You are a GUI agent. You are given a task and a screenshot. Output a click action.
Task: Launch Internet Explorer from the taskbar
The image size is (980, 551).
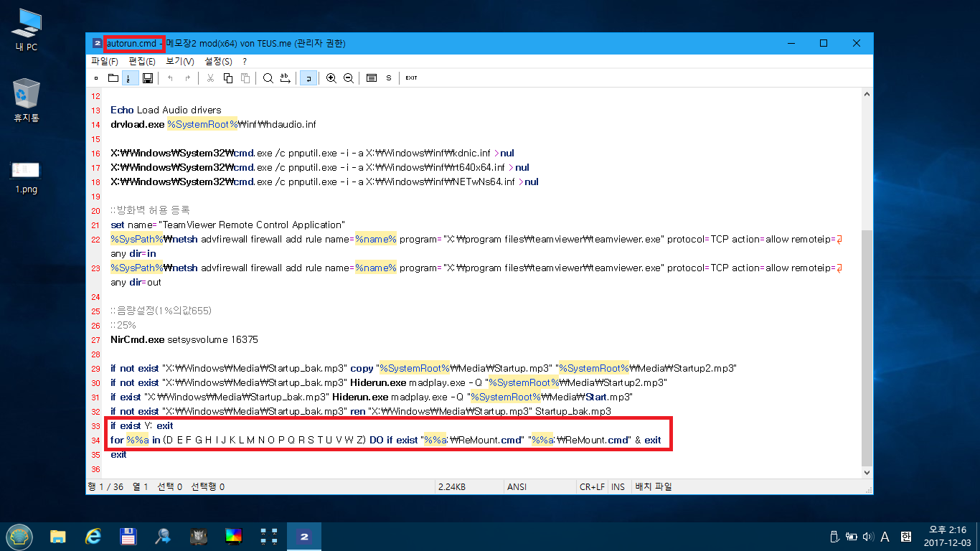point(93,536)
